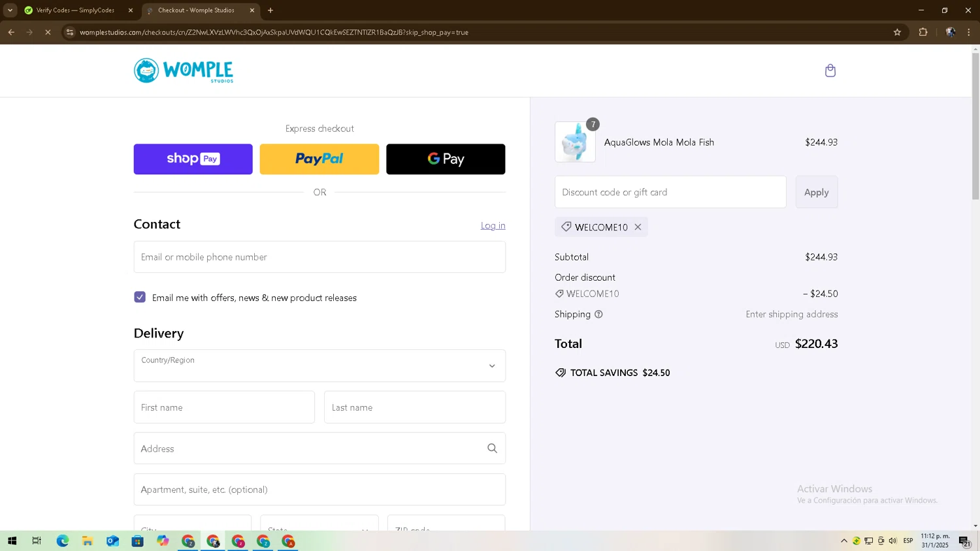980x551 pixels.
Task: Click the browser back arrow
Action: (11, 32)
